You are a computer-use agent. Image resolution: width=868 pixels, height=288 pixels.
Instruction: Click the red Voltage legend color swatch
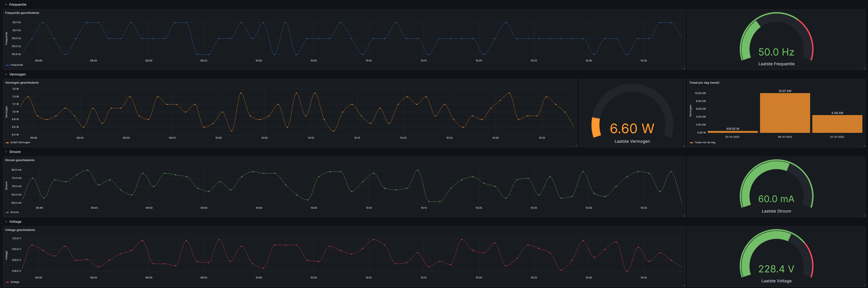pos(7,282)
